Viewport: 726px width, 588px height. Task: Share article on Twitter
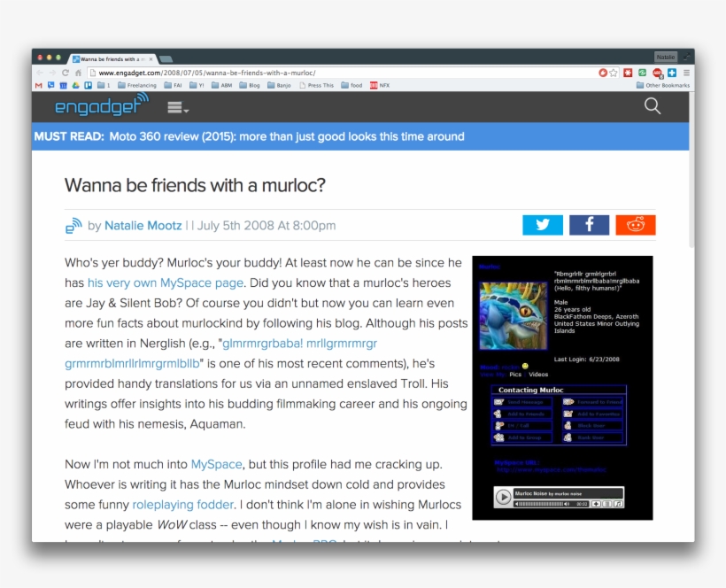542,225
